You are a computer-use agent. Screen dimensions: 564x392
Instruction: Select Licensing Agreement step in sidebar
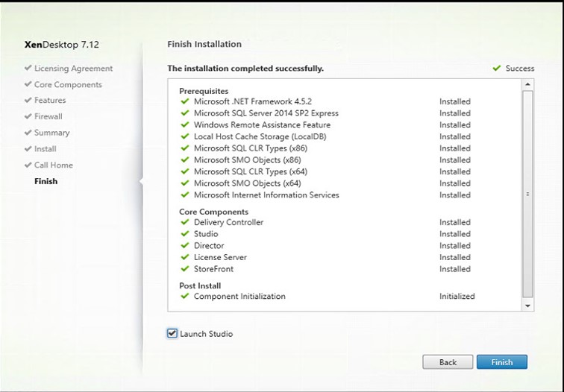coord(73,69)
